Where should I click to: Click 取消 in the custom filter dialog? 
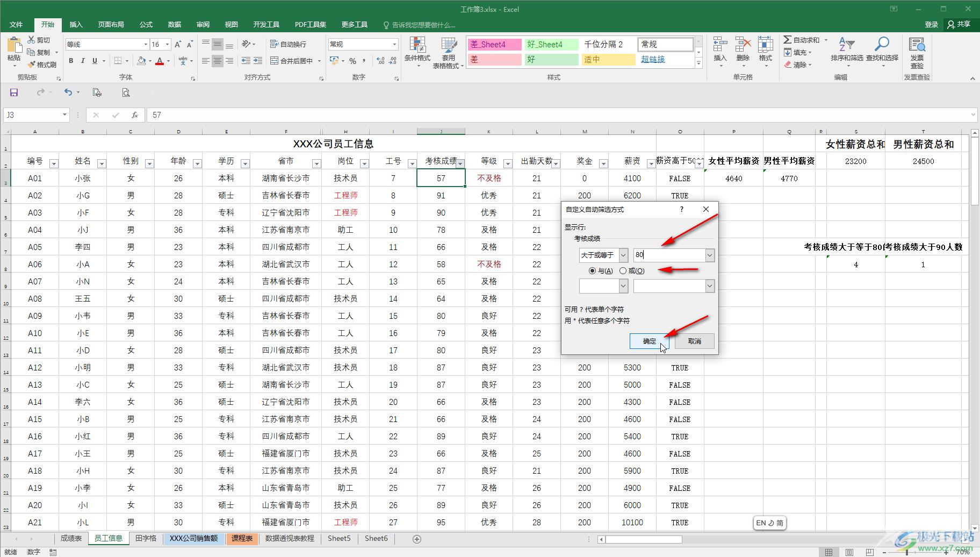pos(695,341)
